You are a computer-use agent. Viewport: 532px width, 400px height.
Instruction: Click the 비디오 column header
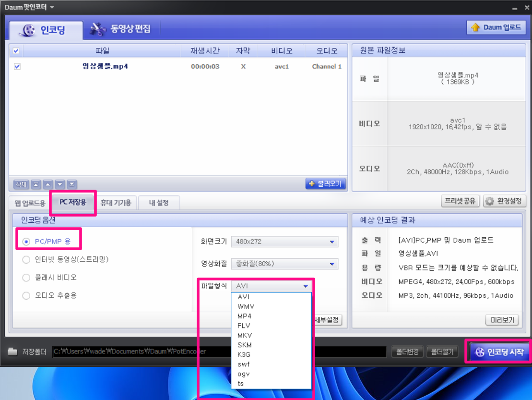click(x=282, y=51)
